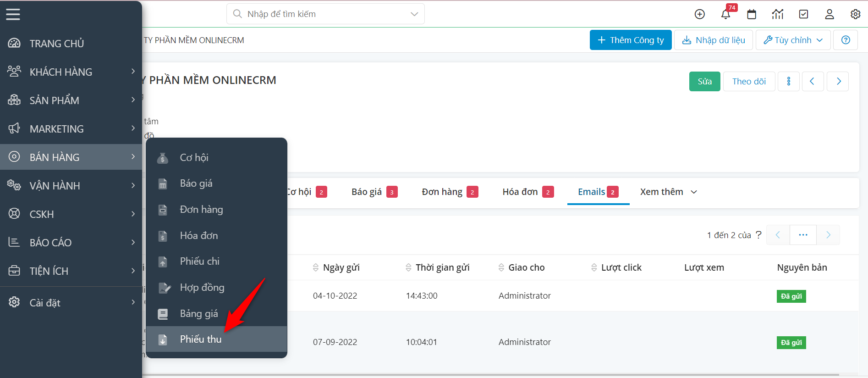Select Hợp đồng from the submenu
The height and width of the screenshot is (378, 868).
[202, 287]
